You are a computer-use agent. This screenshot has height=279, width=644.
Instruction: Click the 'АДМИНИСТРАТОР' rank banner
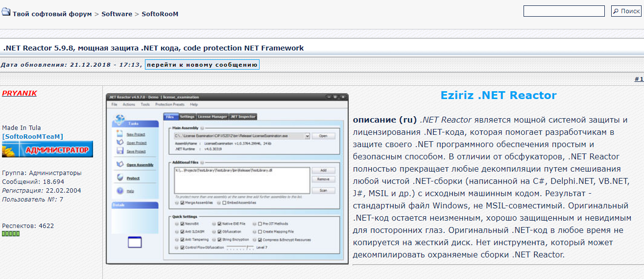tap(48, 149)
